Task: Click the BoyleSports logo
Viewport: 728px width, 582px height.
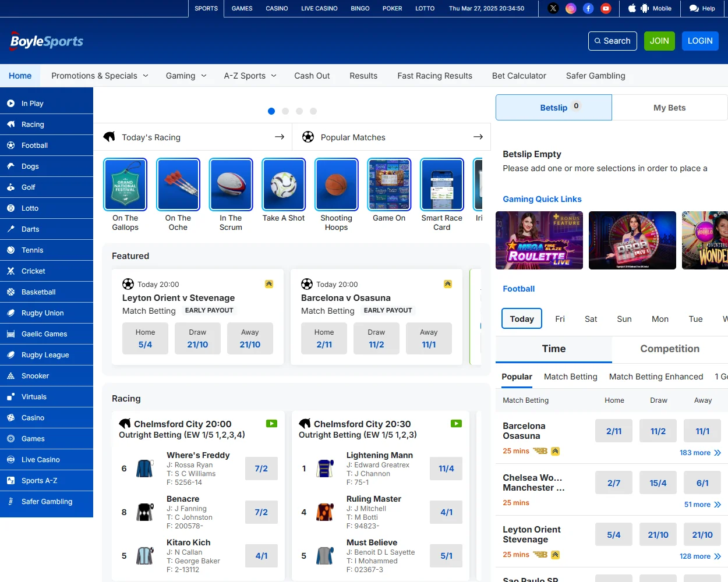Action: (47, 41)
